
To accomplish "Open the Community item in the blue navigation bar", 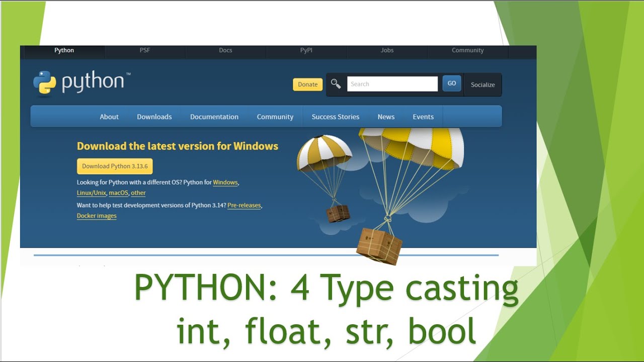I will pos(275,117).
